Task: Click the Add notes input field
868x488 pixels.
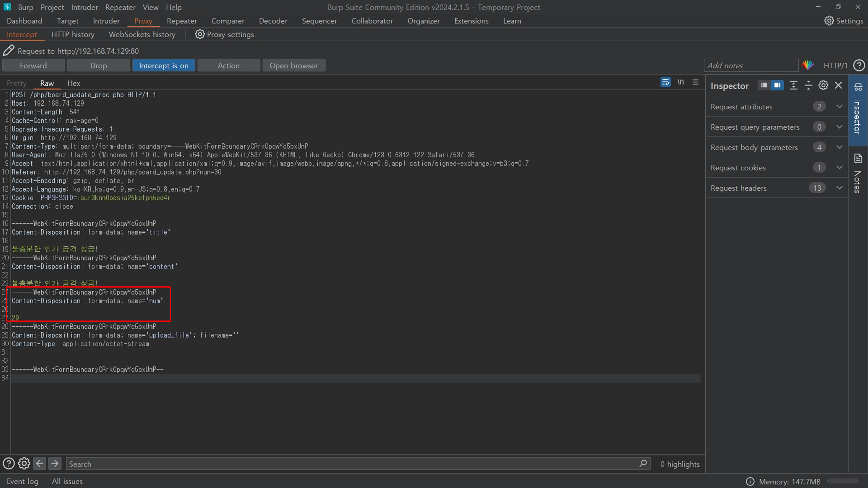Action: pyautogui.click(x=751, y=65)
